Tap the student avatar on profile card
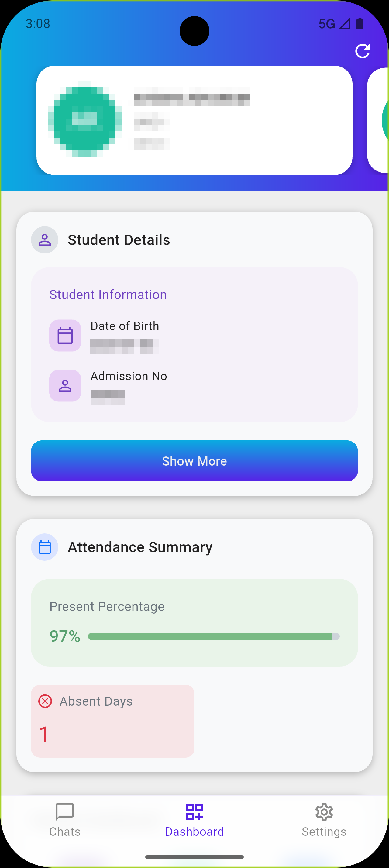 (x=84, y=119)
